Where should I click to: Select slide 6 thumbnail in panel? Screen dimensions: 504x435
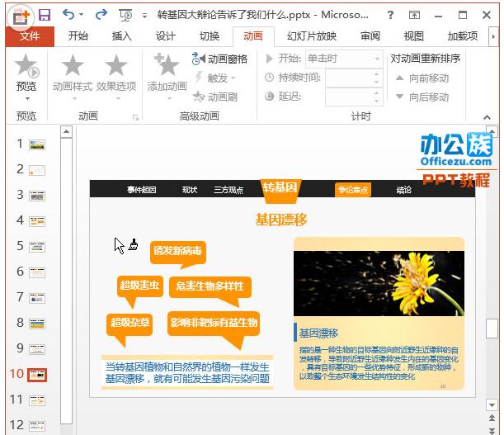point(37,272)
